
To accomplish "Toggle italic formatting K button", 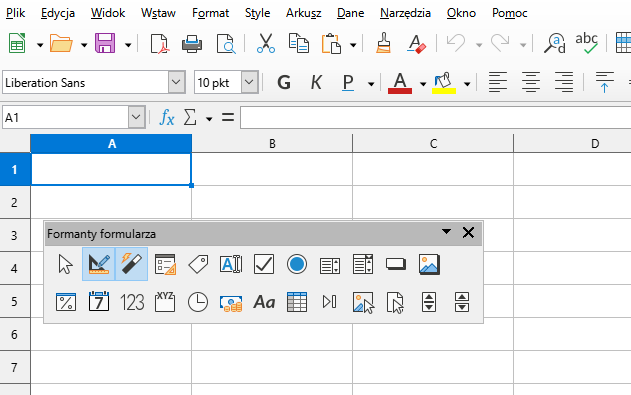I will point(316,82).
